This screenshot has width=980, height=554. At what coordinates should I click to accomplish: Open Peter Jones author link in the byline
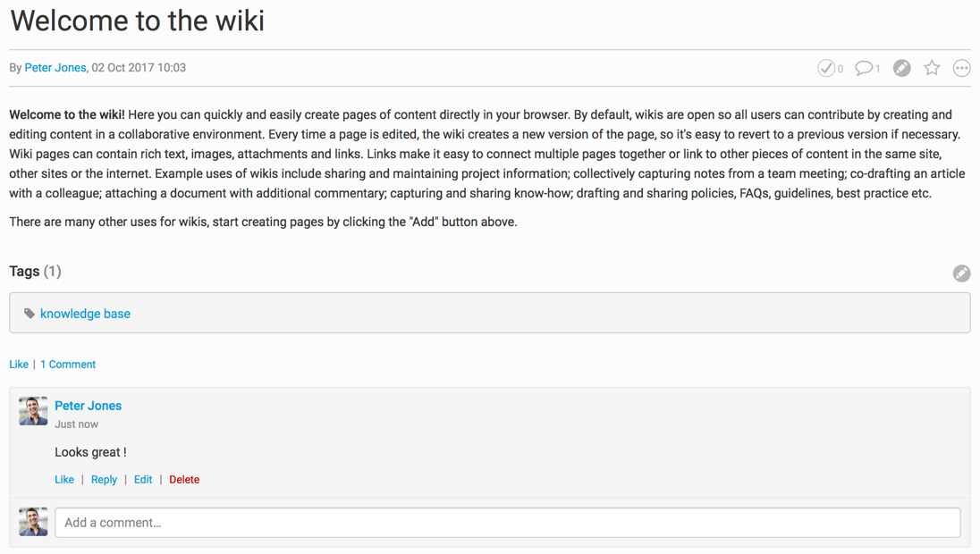pyautogui.click(x=55, y=68)
